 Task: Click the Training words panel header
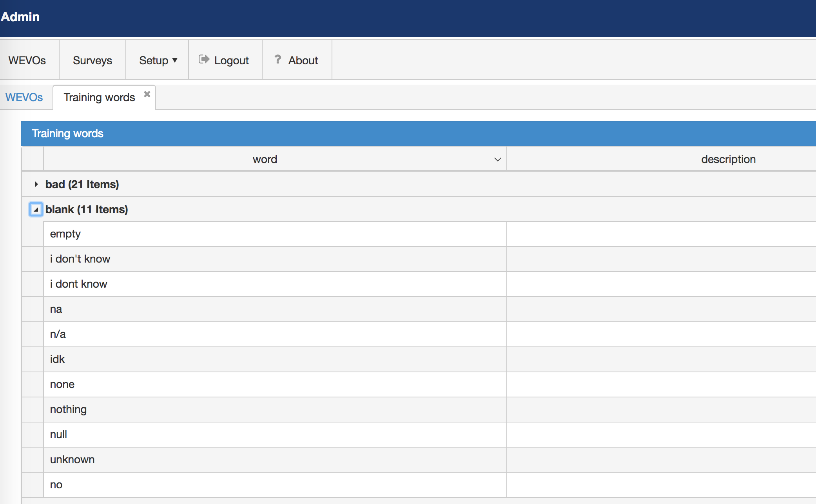[x=419, y=133]
